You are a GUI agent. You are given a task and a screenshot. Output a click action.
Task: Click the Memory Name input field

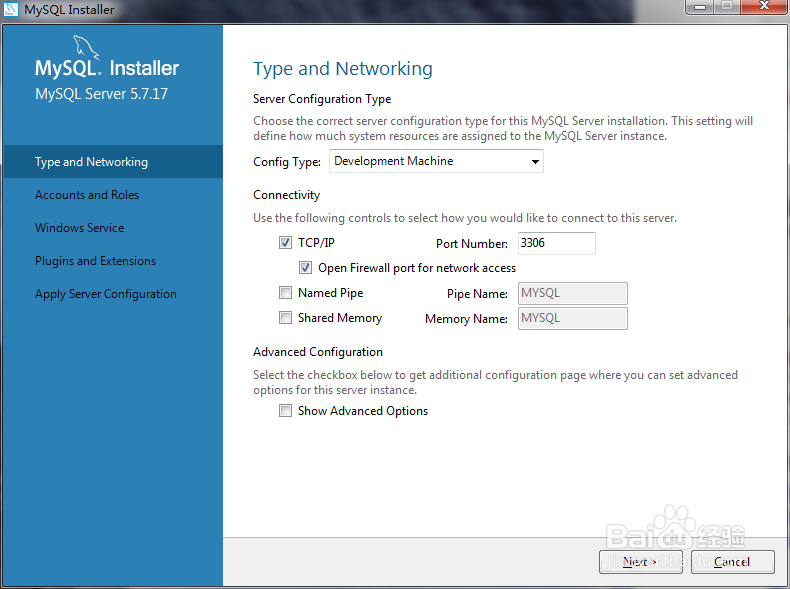573,318
